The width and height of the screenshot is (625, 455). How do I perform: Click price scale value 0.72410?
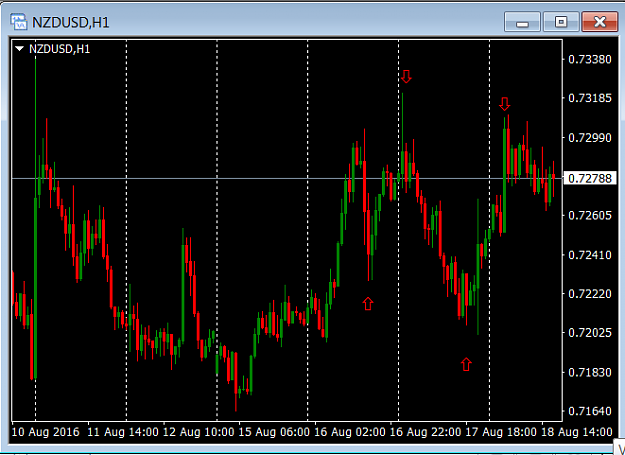tap(590, 255)
